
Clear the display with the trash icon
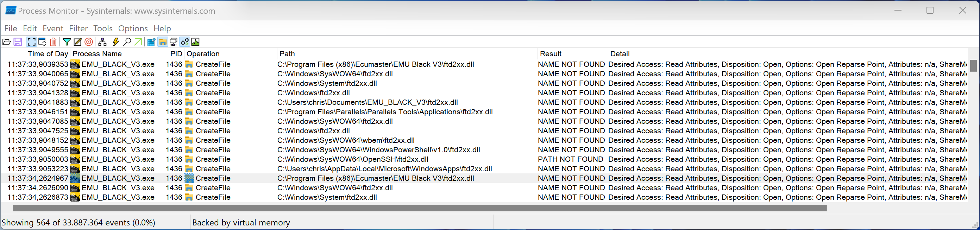[x=53, y=42]
